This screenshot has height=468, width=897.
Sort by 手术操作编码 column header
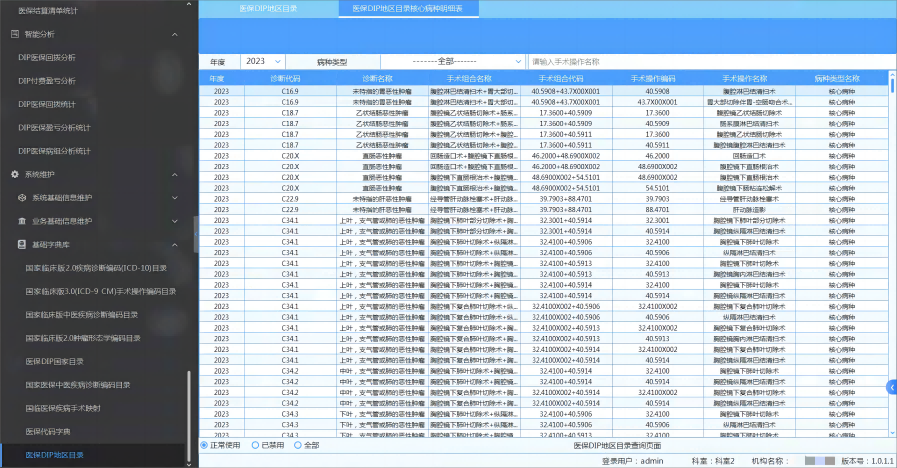point(653,78)
